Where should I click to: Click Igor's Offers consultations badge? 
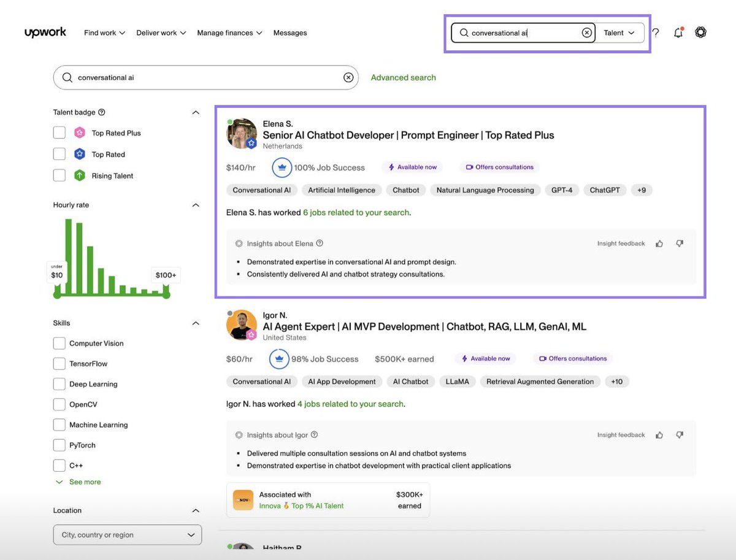(573, 359)
